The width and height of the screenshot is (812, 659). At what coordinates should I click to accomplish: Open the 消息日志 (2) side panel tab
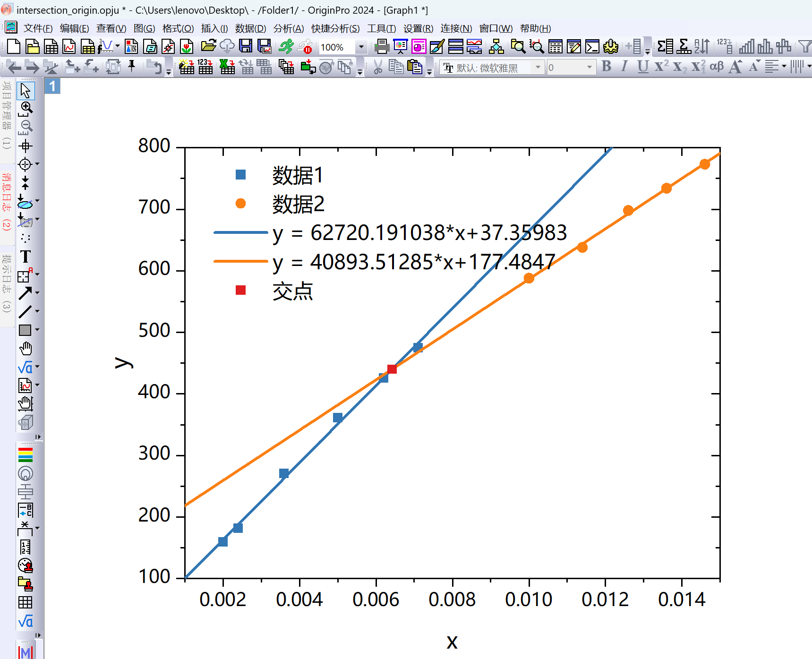tap(7, 201)
